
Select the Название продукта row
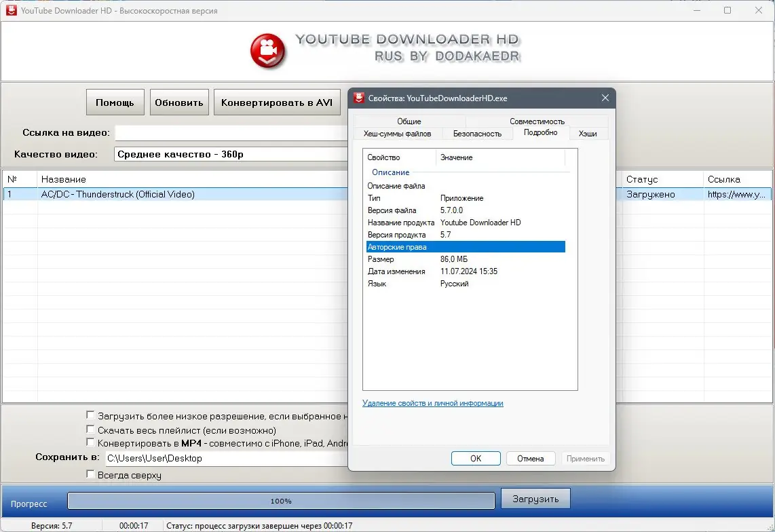(466, 223)
